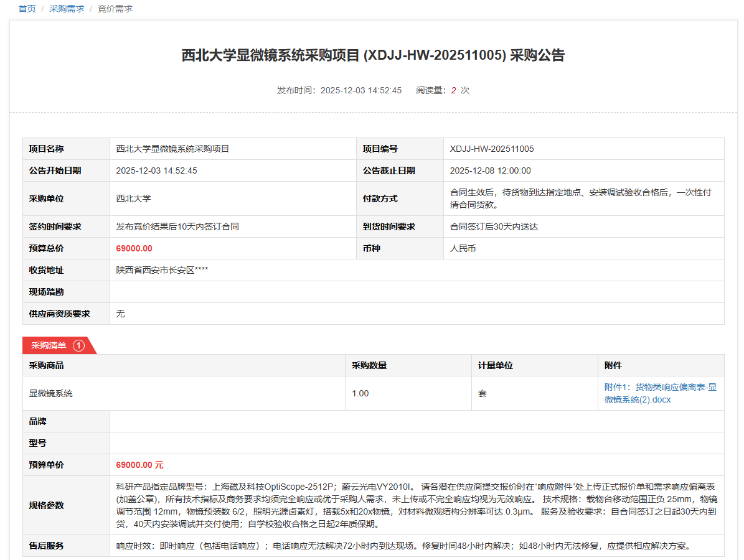Click the 采购数量 value 1.00

(x=360, y=393)
